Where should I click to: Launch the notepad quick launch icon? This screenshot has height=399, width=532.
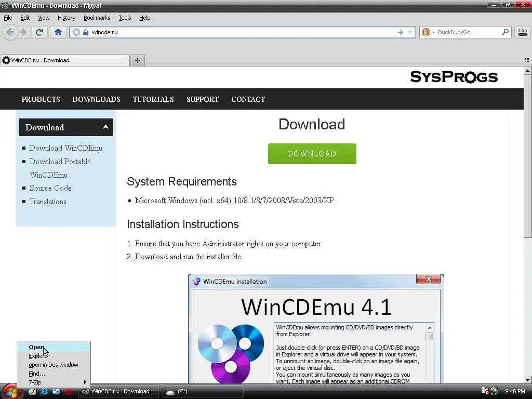tap(32, 392)
